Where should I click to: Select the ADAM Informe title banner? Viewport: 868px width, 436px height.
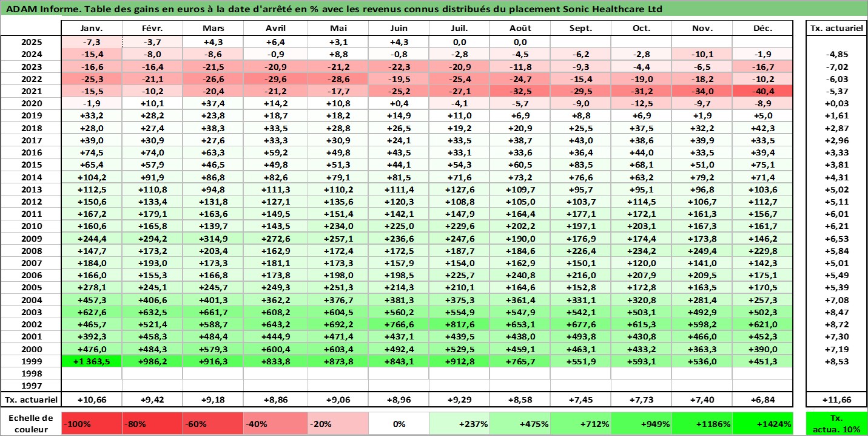tap(434, 9)
